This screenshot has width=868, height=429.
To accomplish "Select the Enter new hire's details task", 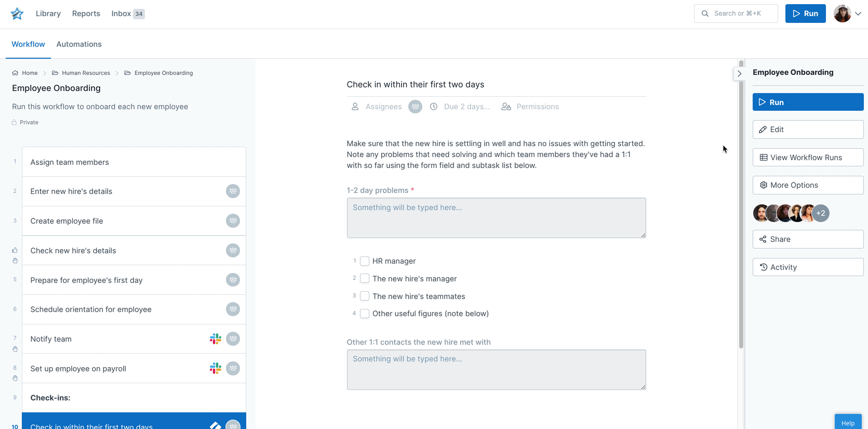I will pos(133,191).
